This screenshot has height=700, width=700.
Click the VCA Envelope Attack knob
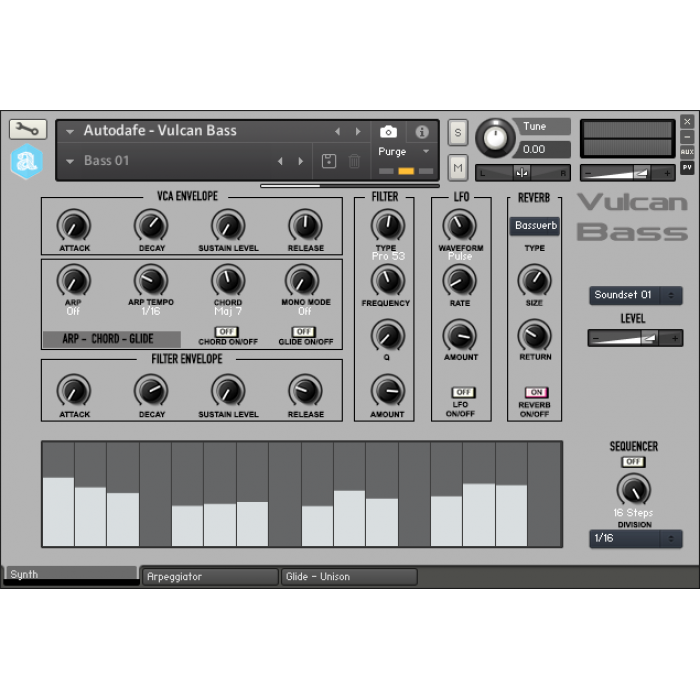(x=74, y=226)
